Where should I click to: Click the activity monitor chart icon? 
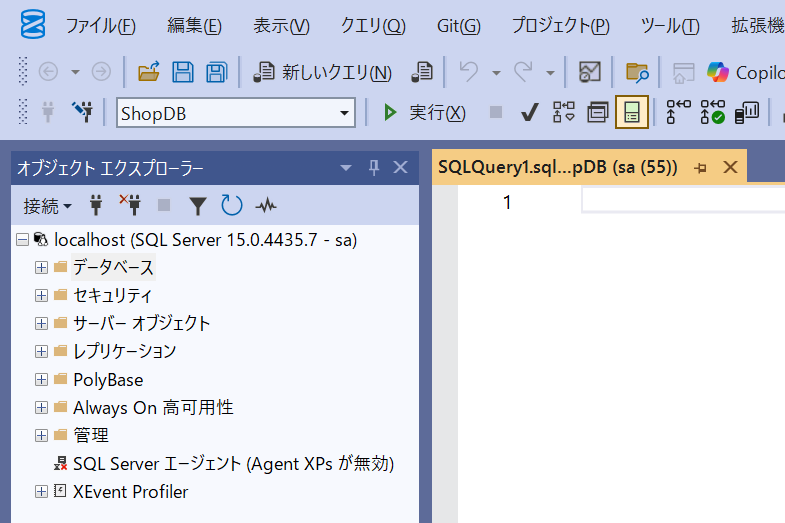point(590,72)
